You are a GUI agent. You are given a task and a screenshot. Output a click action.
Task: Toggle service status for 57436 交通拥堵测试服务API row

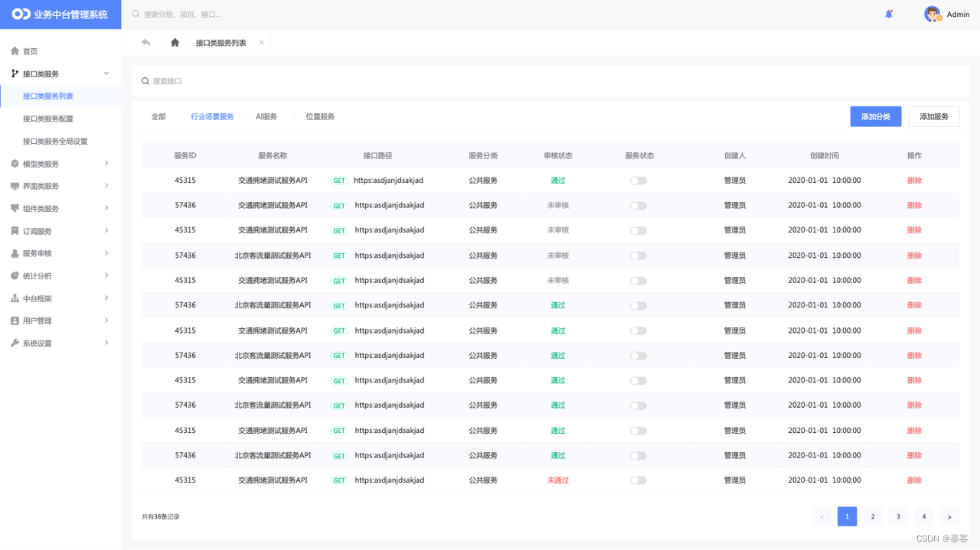tap(639, 206)
